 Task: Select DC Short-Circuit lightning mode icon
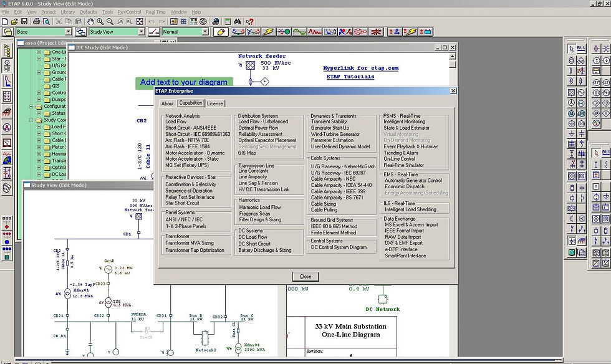click(x=410, y=32)
